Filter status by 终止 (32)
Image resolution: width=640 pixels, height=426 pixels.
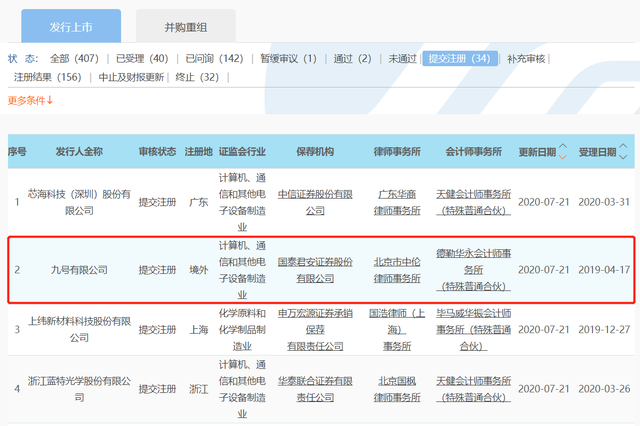pos(197,77)
